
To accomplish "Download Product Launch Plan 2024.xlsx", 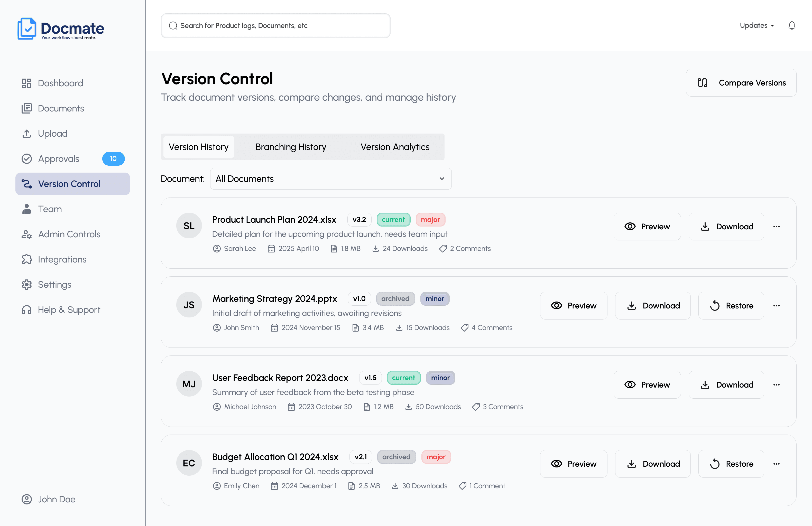I will pos(726,227).
